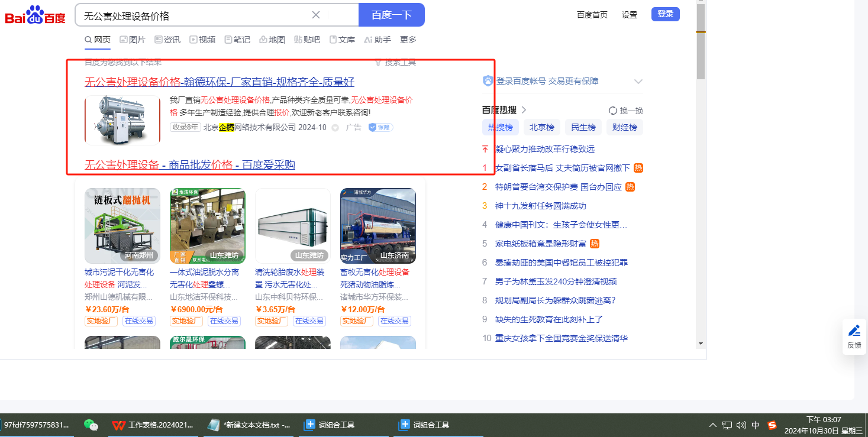Click 实地验厂 tag under 郑州山德机械

(101, 321)
